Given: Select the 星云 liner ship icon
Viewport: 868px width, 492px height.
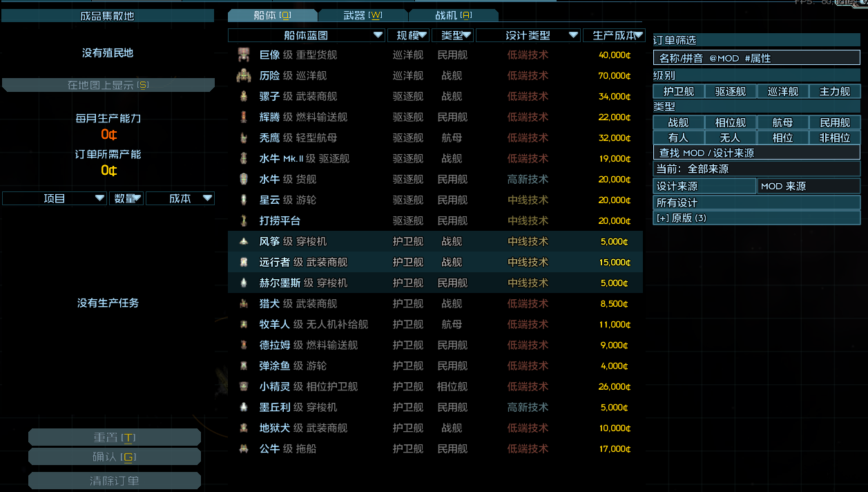Looking at the screenshot, I should [243, 200].
